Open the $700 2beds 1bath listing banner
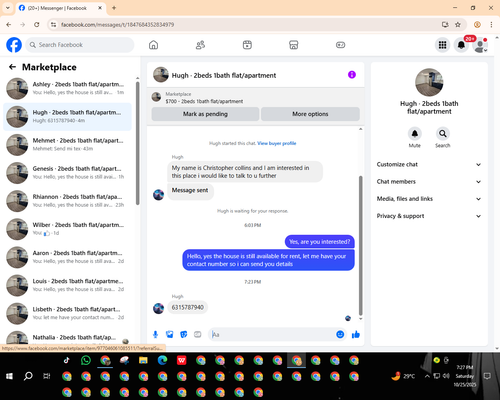 [x=256, y=98]
